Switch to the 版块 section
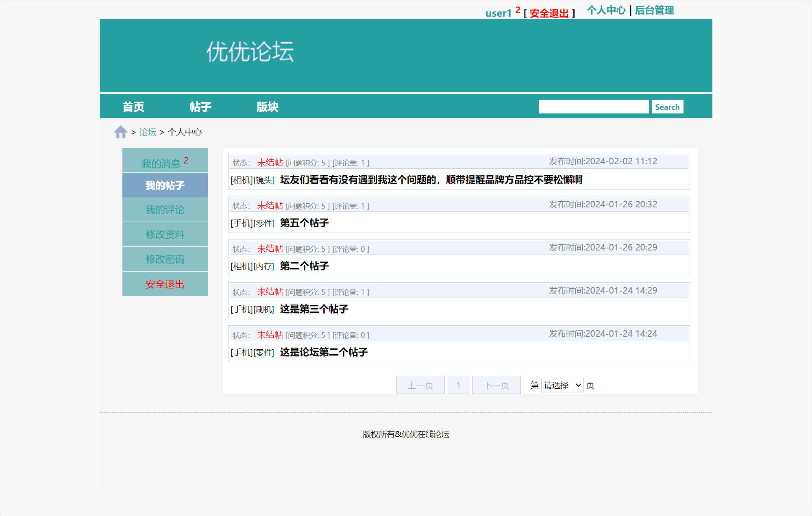 tap(268, 106)
